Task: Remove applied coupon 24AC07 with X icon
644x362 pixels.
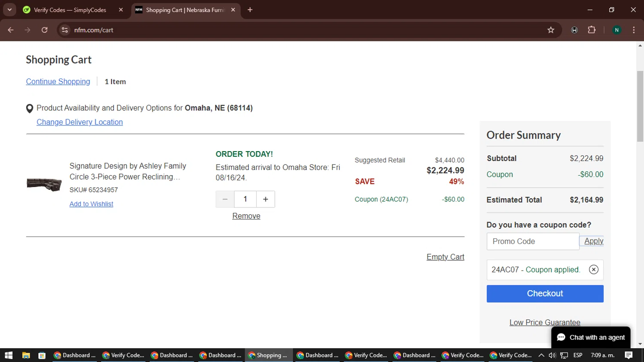Action: (x=593, y=270)
